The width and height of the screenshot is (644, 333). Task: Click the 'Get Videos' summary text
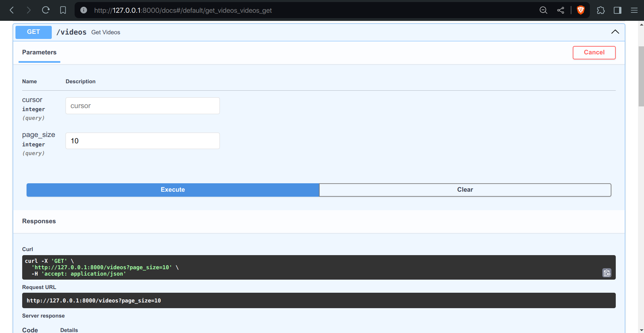pyautogui.click(x=106, y=32)
